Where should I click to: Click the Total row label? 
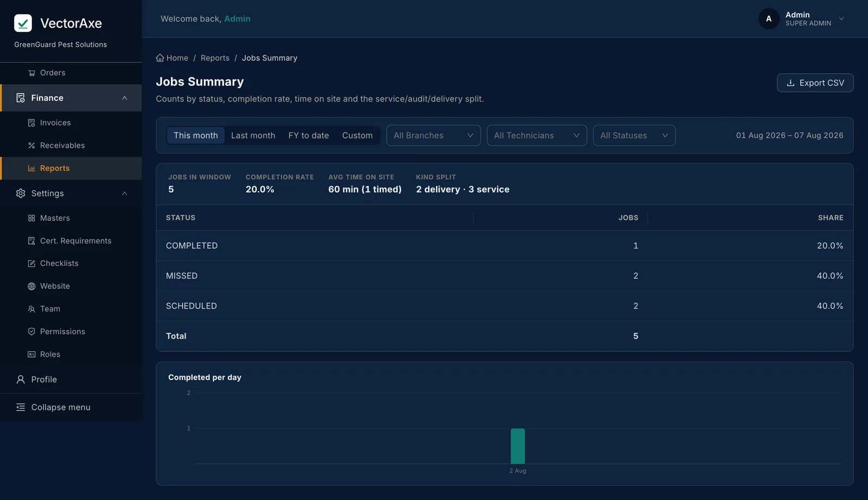[176, 336]
